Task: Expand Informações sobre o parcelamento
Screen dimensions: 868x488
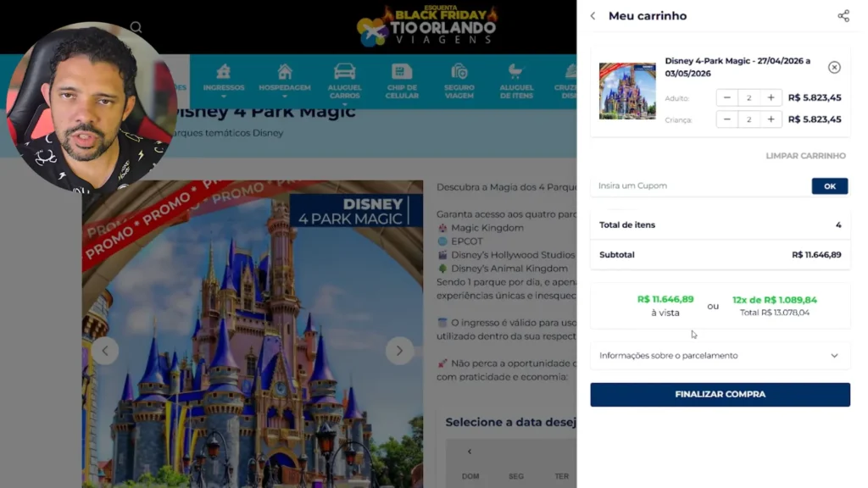Action: point(720,356)
